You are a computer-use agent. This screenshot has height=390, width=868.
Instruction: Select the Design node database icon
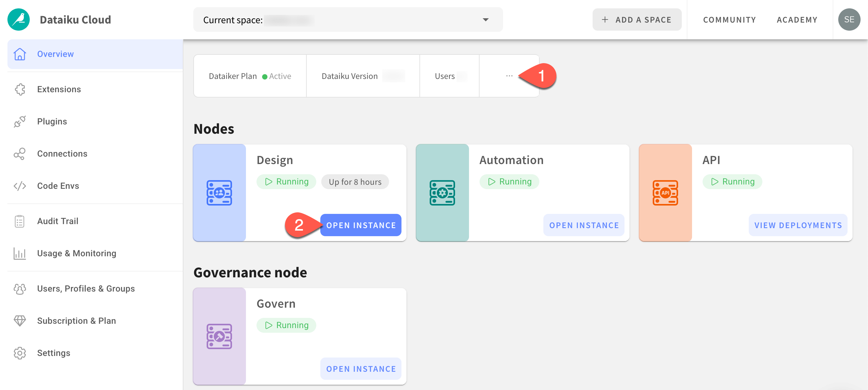point(219,193)
